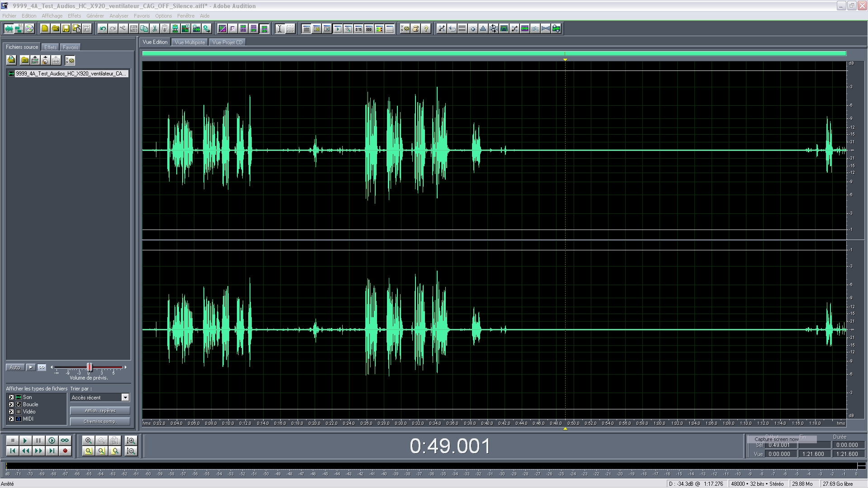Click the horizontal zoom in magnifier

[89, 440]
